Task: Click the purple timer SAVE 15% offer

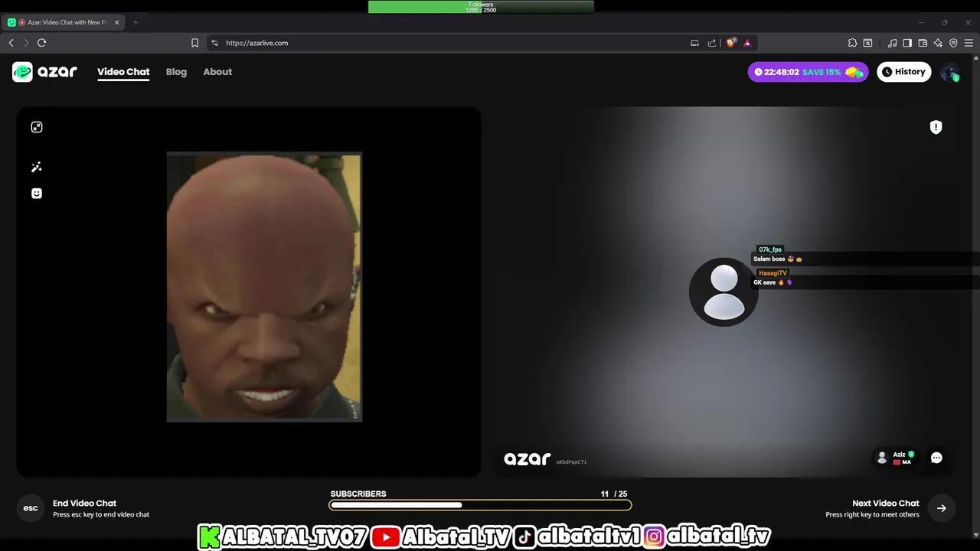Action: [808, 72]
